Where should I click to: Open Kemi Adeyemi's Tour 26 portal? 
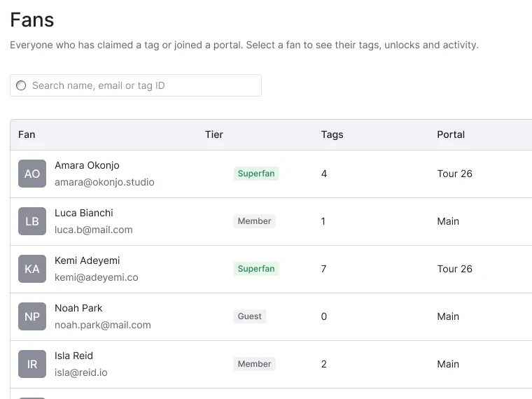(454, 269)
